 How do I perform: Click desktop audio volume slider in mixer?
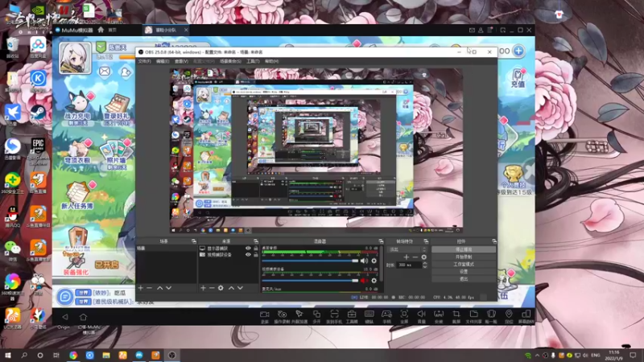[x=310, y=261]
